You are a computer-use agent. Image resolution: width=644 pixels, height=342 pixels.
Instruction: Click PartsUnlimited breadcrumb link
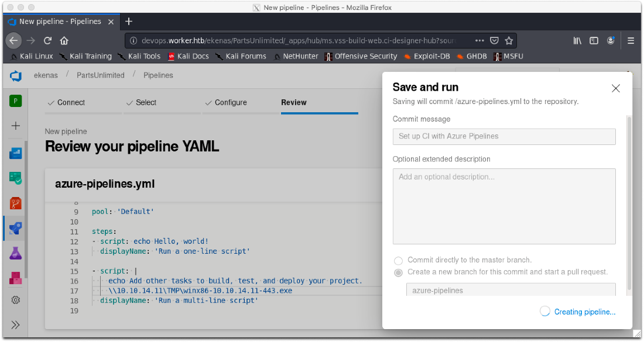pos(101,75)
